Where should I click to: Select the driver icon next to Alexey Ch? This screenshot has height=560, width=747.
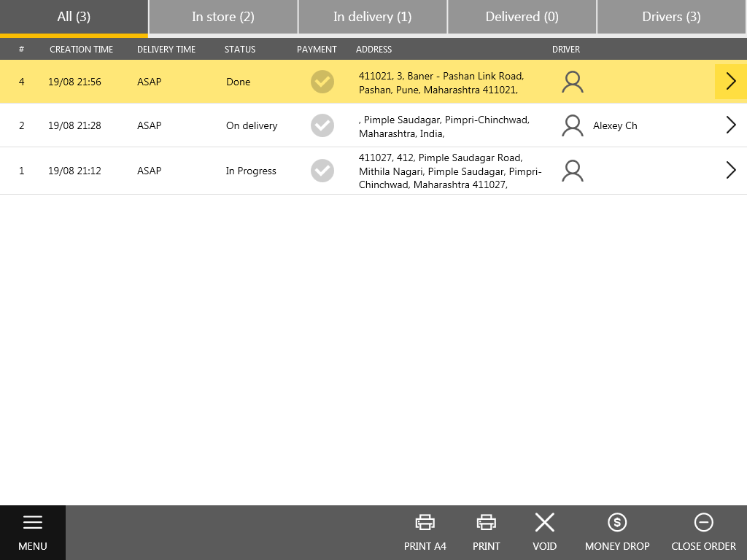coord(572,125)
